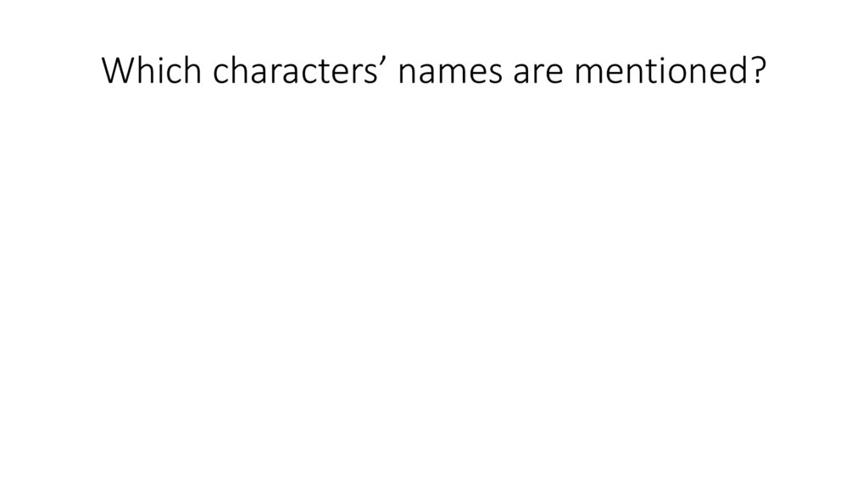Click the 'm' inside the word 'names'
The width and height of the screenshot is (868, 487).
click(451, 74)
